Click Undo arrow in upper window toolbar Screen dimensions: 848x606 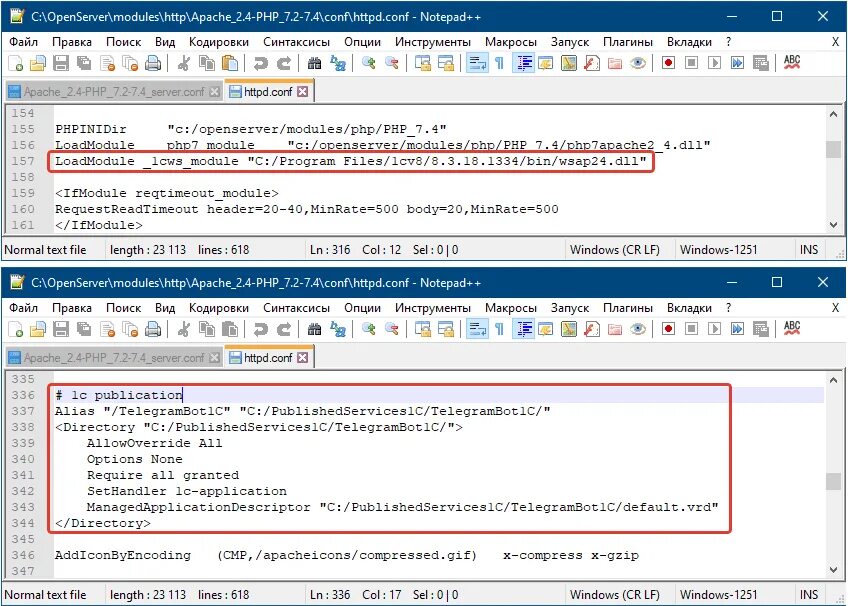(261, 64)
